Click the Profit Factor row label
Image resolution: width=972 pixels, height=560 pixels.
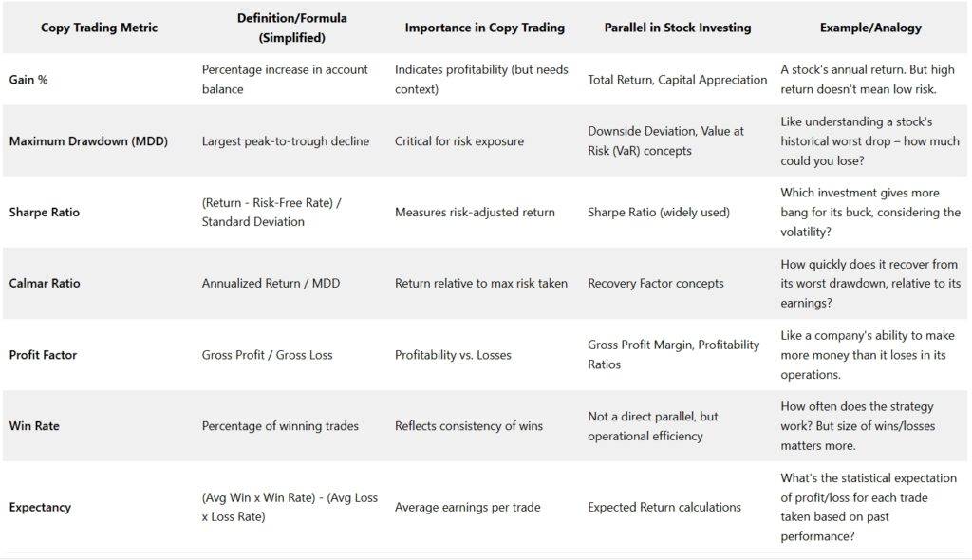[43, 355]
